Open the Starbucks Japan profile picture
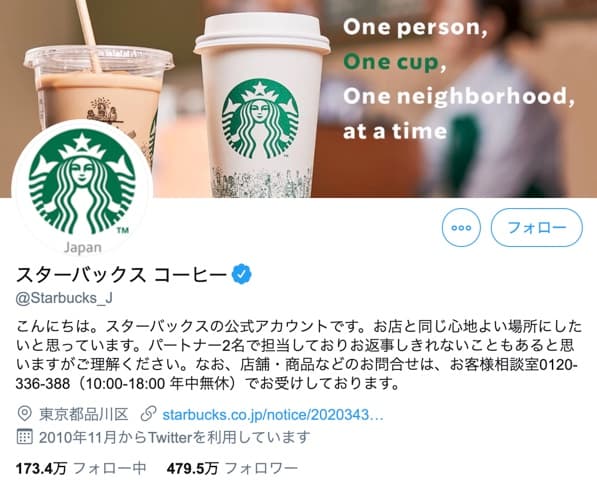The height and width of the screenshot is (489, 597). [82, 188]
